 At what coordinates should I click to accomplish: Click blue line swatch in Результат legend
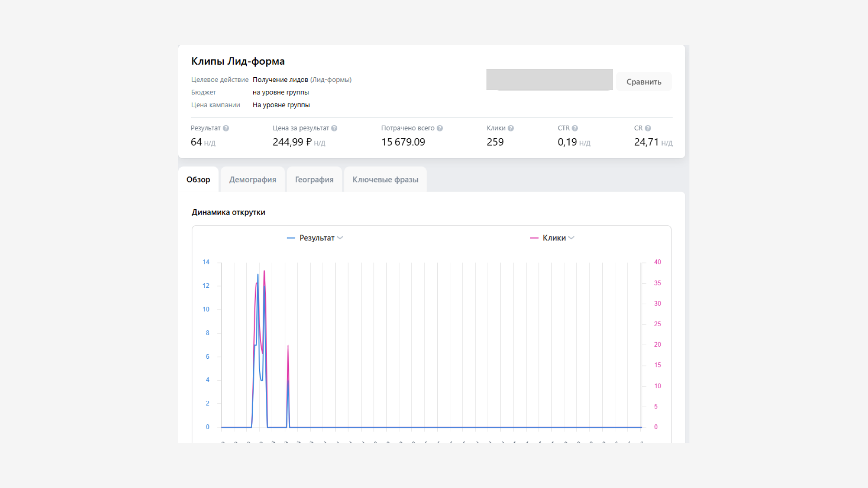291,238
